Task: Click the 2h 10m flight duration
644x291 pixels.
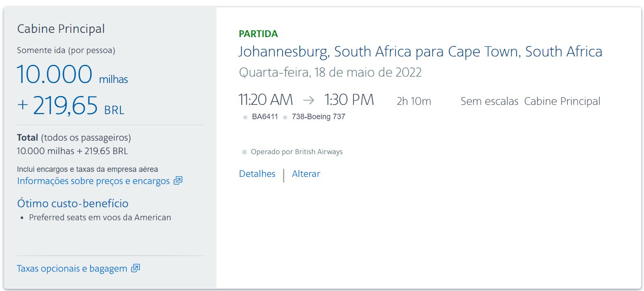Action: pyautogui.click(x=414, y=101)
